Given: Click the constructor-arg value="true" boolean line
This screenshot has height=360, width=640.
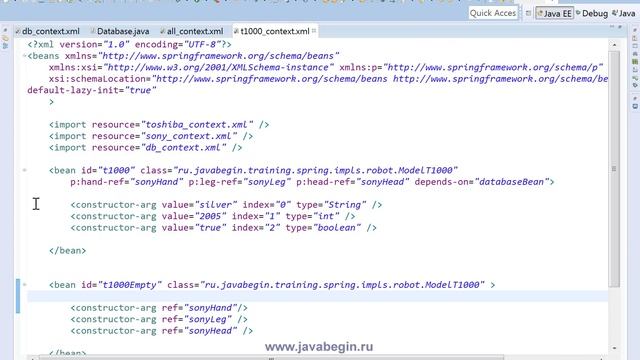Looking at the screenshot, I should pyautogui.click(x=223, y=227).
